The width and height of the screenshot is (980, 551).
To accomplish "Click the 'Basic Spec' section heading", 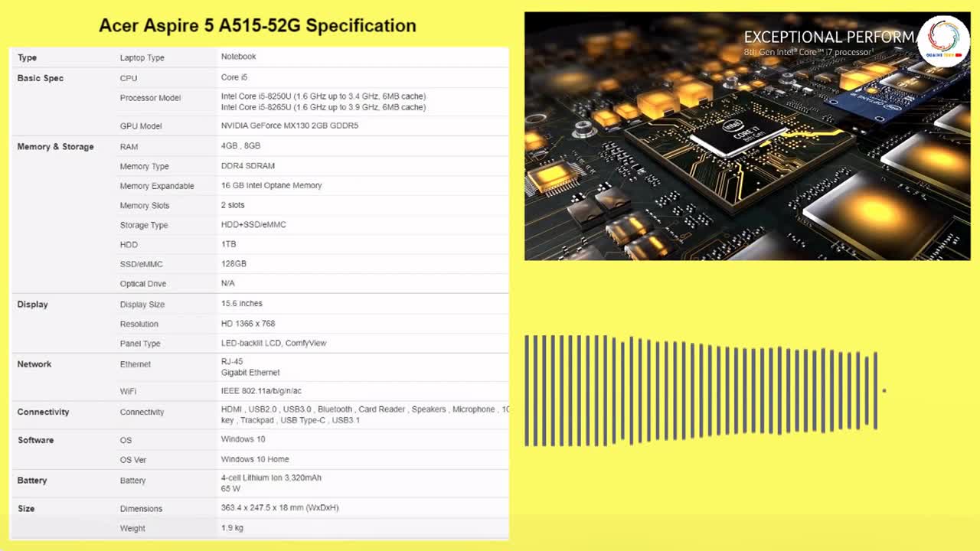I will (40, 78).
